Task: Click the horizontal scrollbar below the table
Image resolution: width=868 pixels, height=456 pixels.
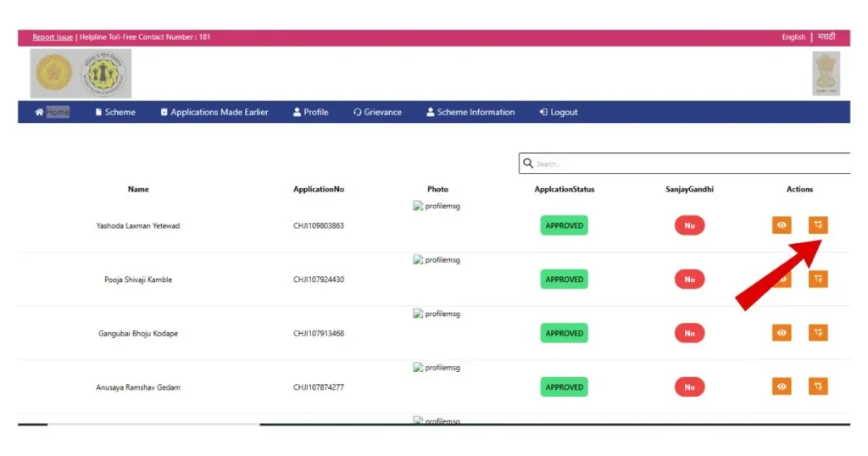Action: click(434, 425)
